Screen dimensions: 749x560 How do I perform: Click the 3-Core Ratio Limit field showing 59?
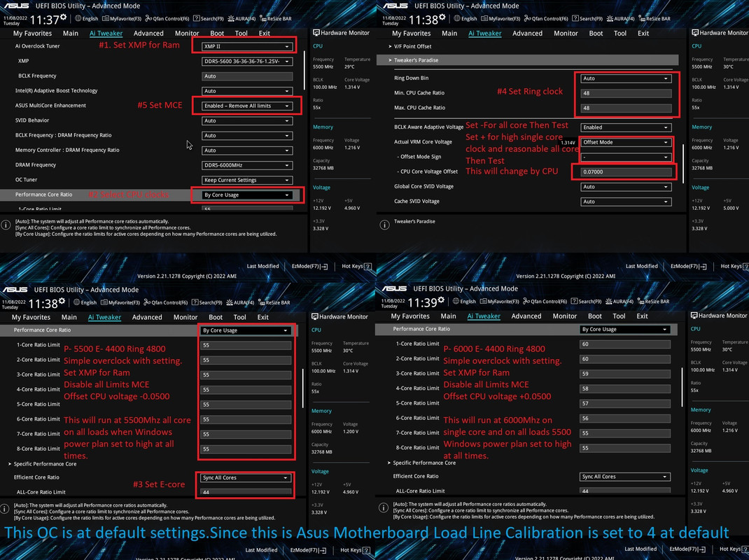(625, 374)
